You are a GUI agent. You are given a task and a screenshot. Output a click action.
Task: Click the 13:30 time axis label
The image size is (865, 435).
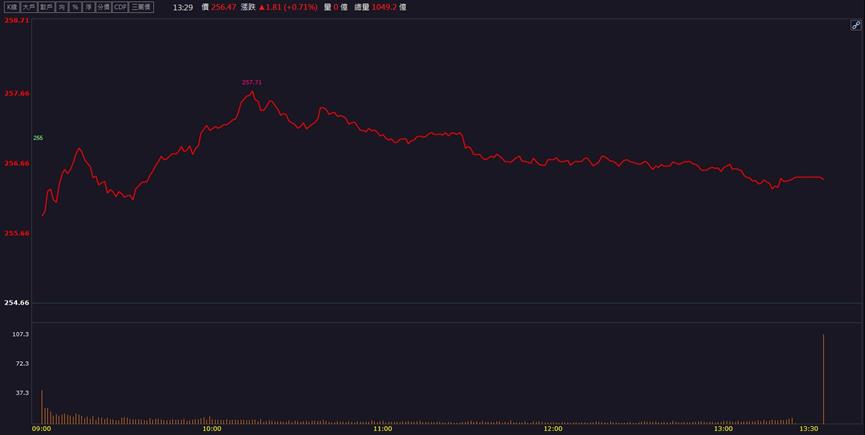(809, 429)
